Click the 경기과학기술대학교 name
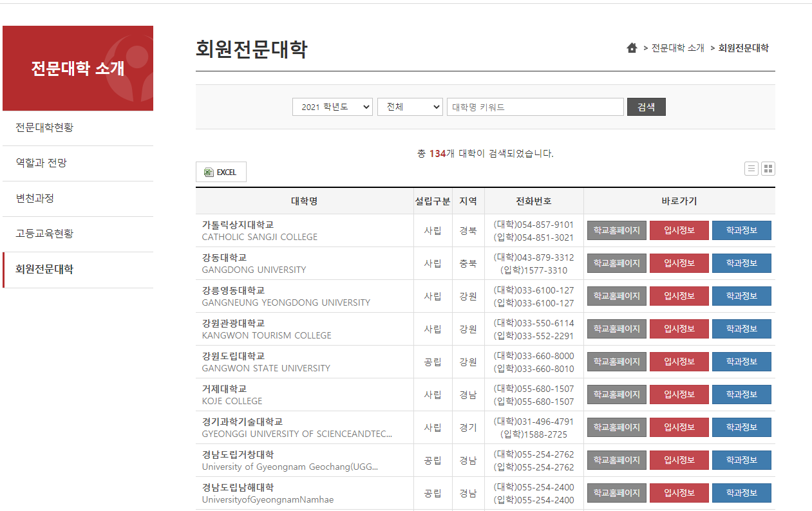Screen dimensions: 812x511 pyautogui.click(x=242, y=422)
